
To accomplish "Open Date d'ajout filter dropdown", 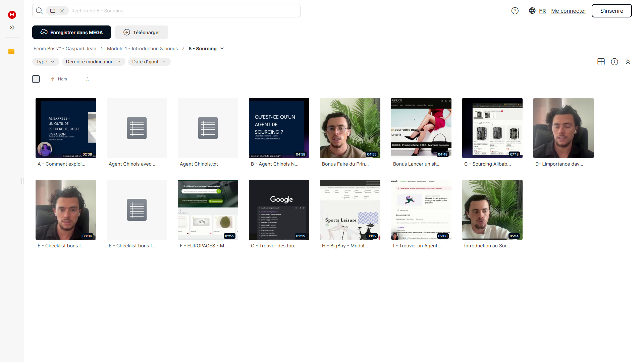I will coord(149,62).
